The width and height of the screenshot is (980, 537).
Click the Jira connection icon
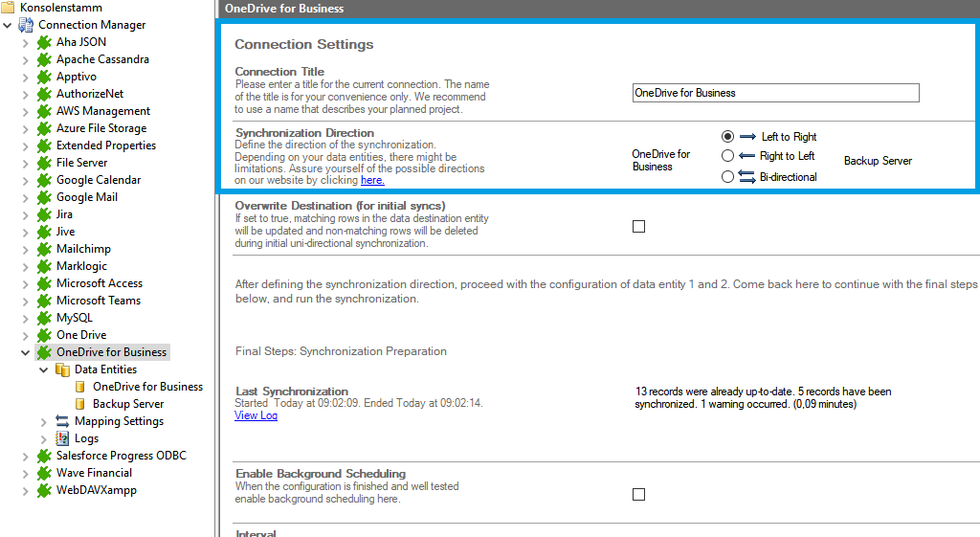[44, 214]
